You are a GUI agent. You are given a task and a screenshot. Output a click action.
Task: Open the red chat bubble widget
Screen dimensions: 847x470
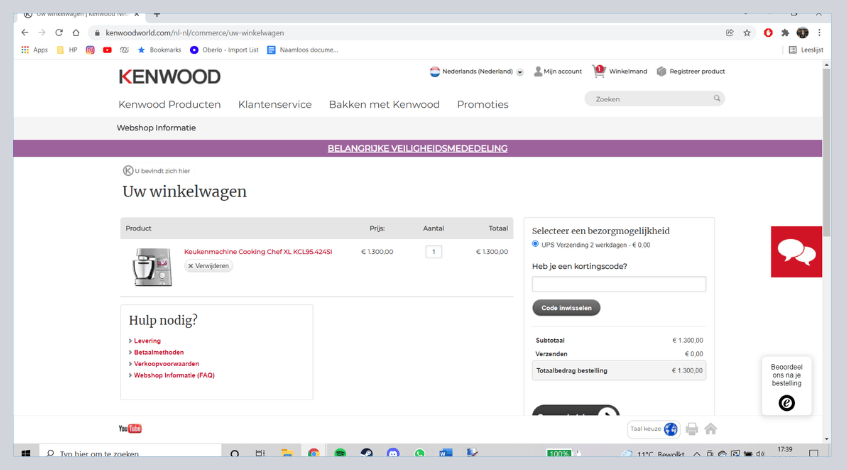[x=796, y=252]
